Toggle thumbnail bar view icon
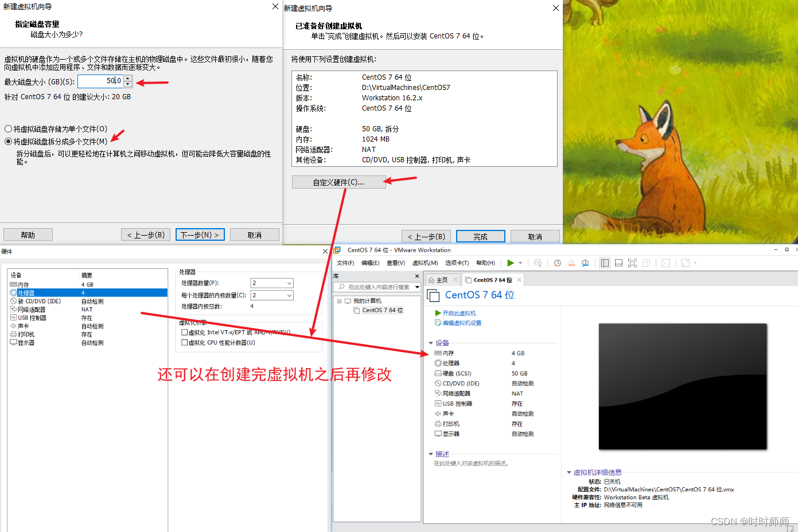Image resolution: width=798 pixels, height=532 pixels. (x=618, y=263)
